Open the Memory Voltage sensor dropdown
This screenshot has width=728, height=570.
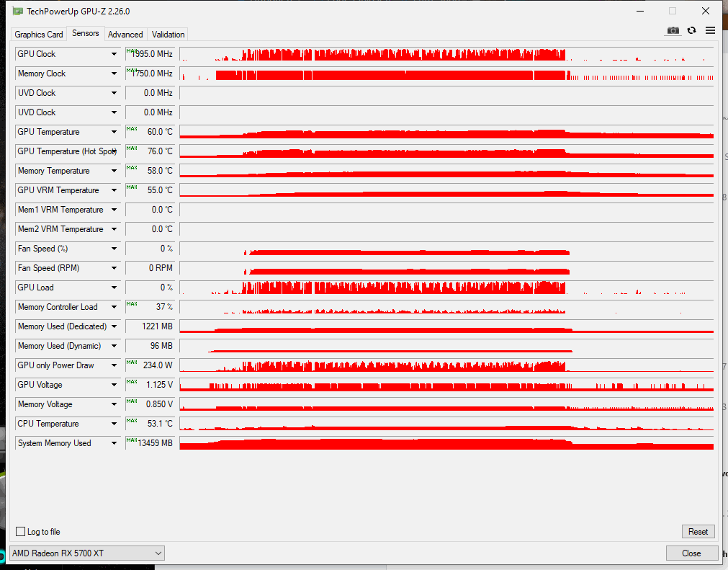coord(114,405)
